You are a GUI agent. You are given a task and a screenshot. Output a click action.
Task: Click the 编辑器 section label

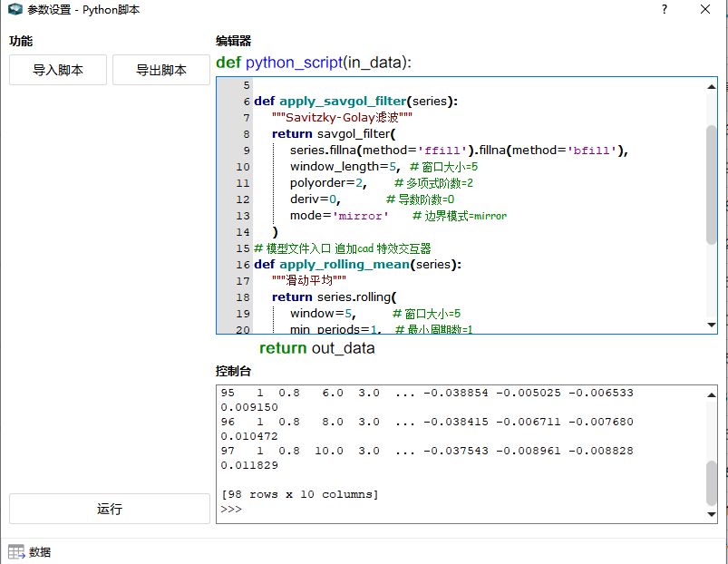[x=233, y=41]
